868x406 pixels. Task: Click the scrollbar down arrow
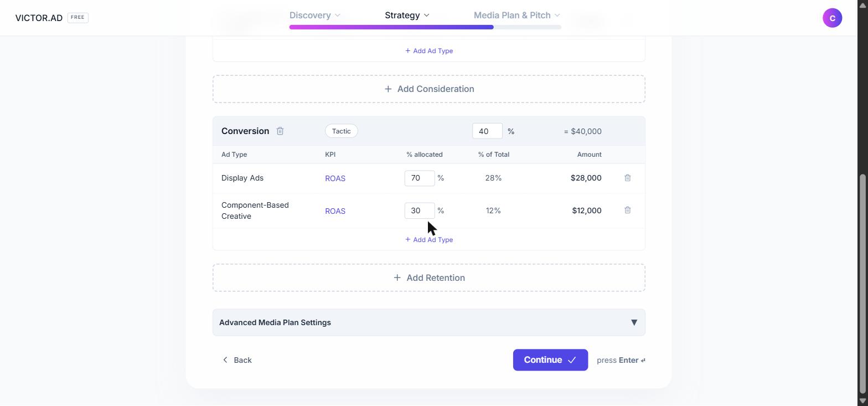pyautogui.click(x=862, y=400)
